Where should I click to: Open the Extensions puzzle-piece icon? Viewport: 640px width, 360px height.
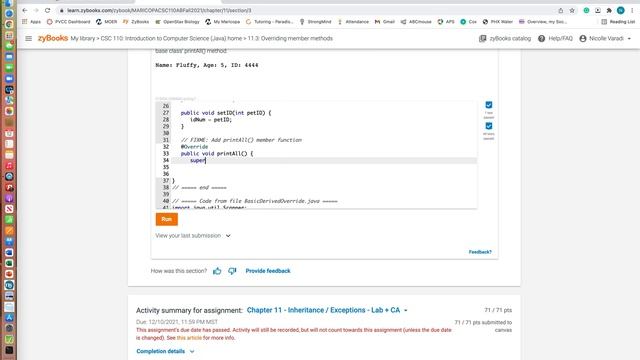(609, 10)
